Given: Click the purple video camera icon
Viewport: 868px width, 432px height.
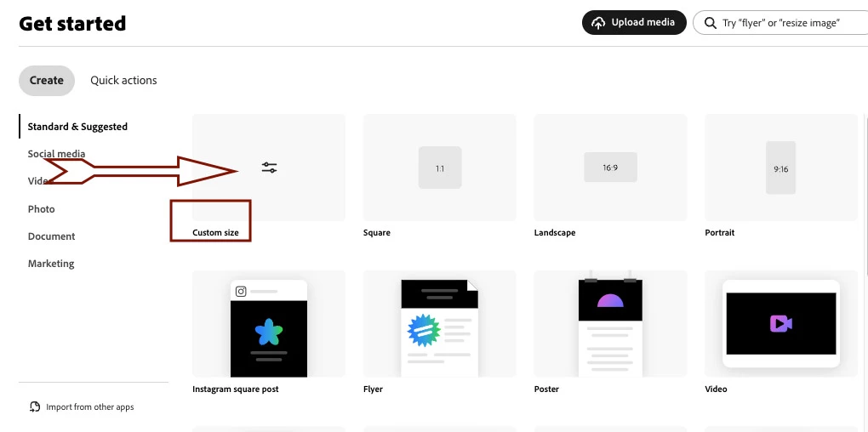Looking at the screenshot, I should tap(781, 324).
